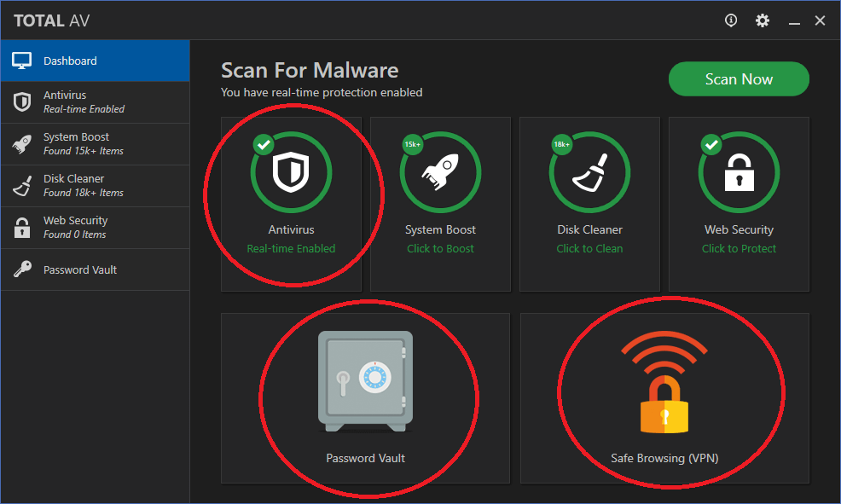The height and width of the screenshot is (504, 841).
Task: Click the Disk Cleaner broom icon
Action: [x=589, y=172]
